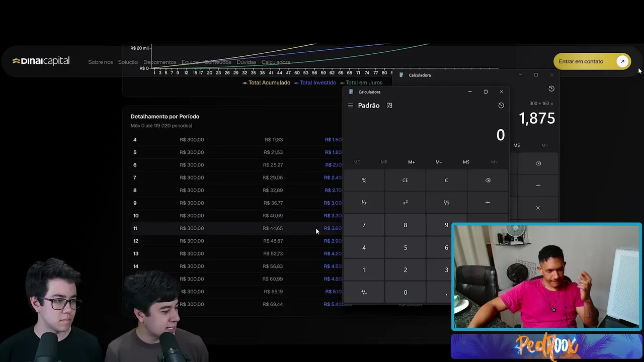Click the x² square key
Viewport: 644px width, 362px height.
(405, 203)
